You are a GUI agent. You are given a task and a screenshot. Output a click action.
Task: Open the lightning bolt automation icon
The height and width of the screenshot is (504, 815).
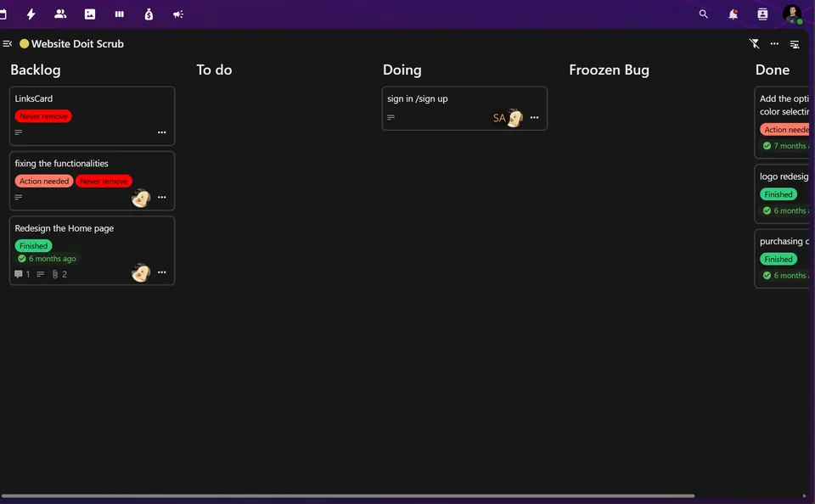point(31,14)
